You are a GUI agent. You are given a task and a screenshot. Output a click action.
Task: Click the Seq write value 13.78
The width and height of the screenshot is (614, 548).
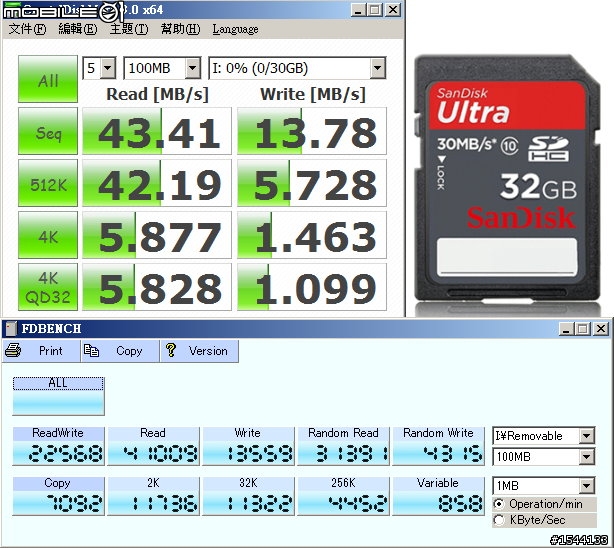coord(312,131)
